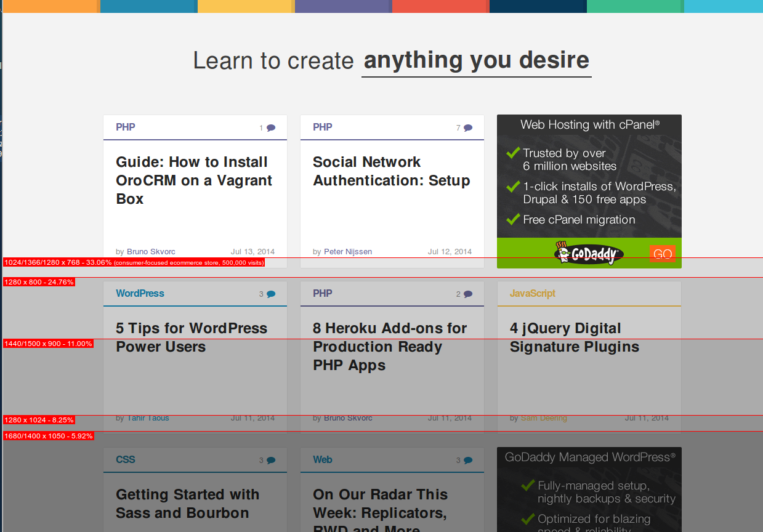763x532 pixels.
Task: Click comment bubble icon on OroCRM Vagrant article
Action: [270, 128]
